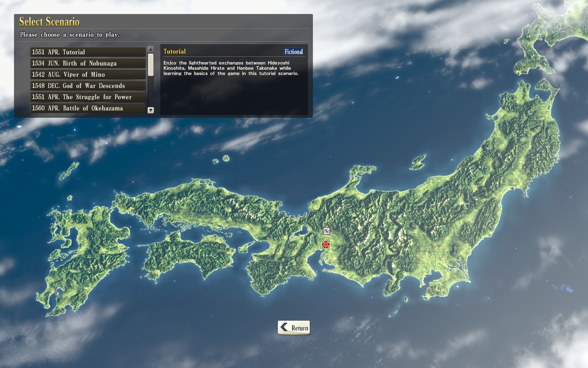Select the 1551 APR. Tutorial scenario
The image size is (588, 368).
(88, 52)
